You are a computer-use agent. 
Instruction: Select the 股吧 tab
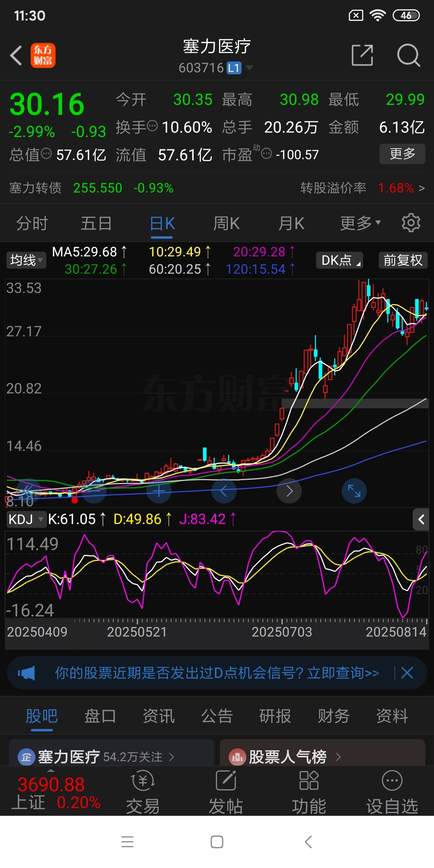42,716
